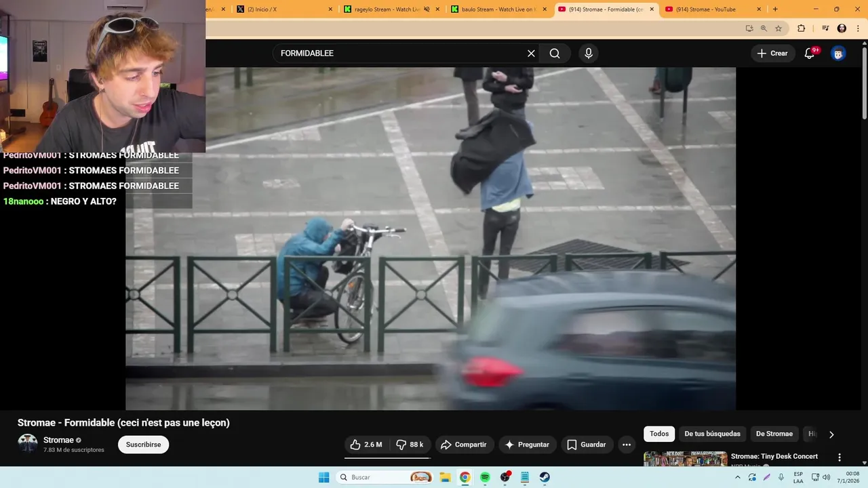Screen dimensions: 868x488
Task: Click the Crear button
Action: 772,54
